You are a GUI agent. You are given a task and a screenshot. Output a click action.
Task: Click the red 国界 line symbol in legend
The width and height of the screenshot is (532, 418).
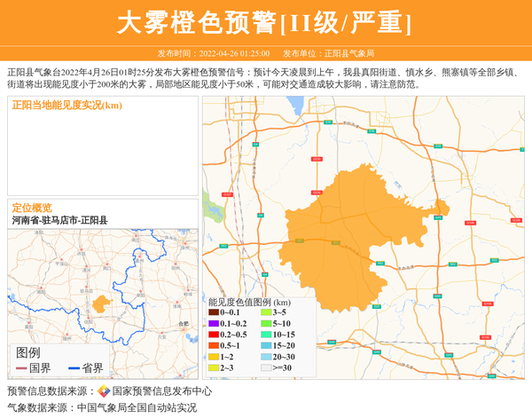click(x=21, y=368)
